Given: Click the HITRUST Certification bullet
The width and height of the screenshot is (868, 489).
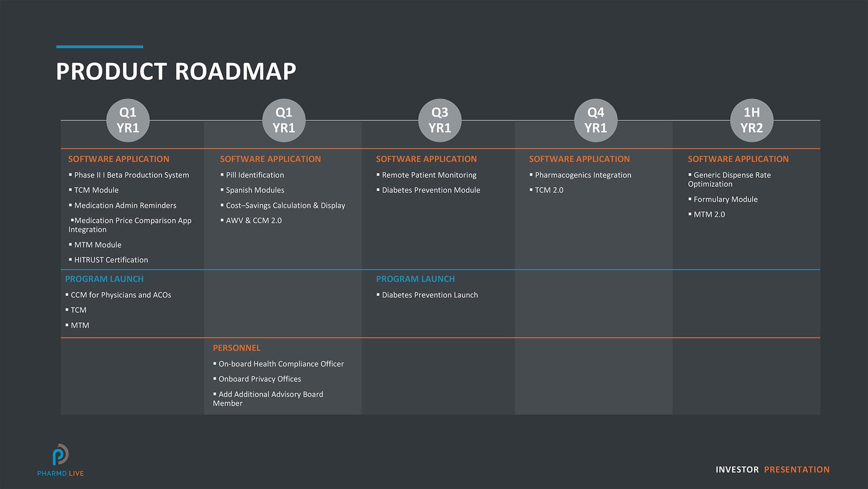Looking at the screenshot, I should pos(111,260).
